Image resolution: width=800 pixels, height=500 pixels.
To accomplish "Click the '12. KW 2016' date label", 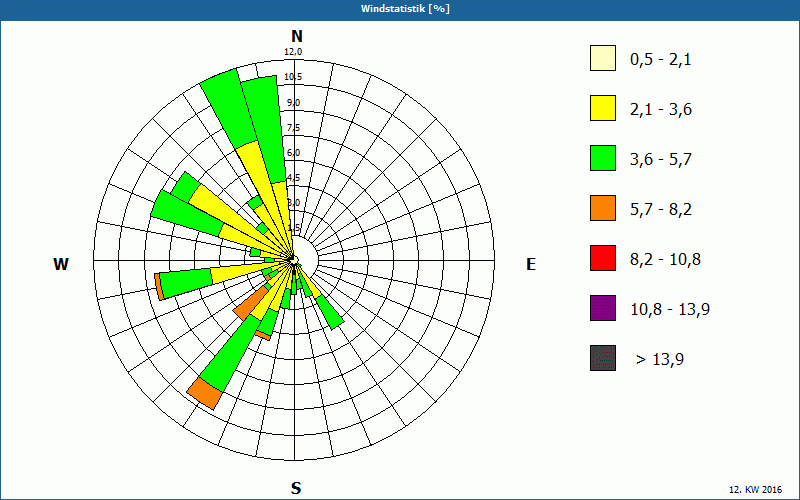I will [x=755, y=490].
